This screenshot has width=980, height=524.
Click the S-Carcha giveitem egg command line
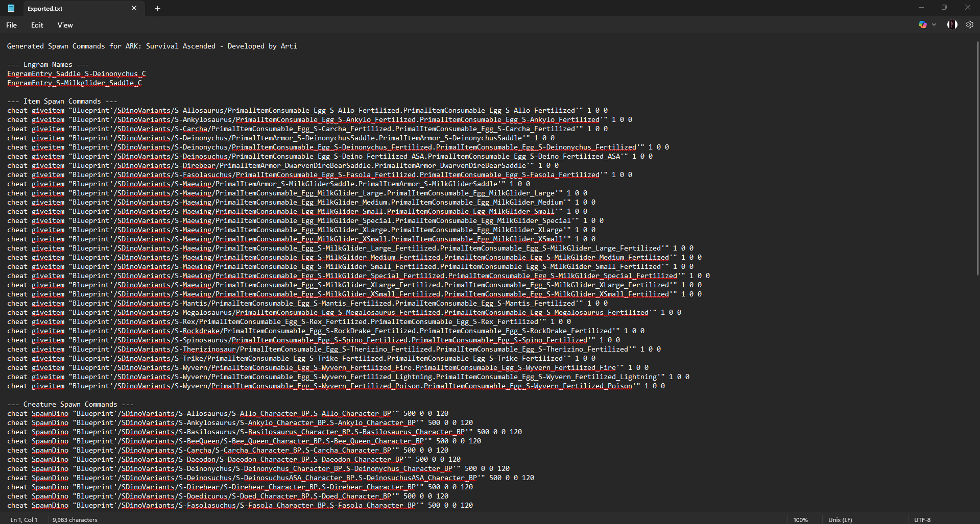[x=307, y=129]
